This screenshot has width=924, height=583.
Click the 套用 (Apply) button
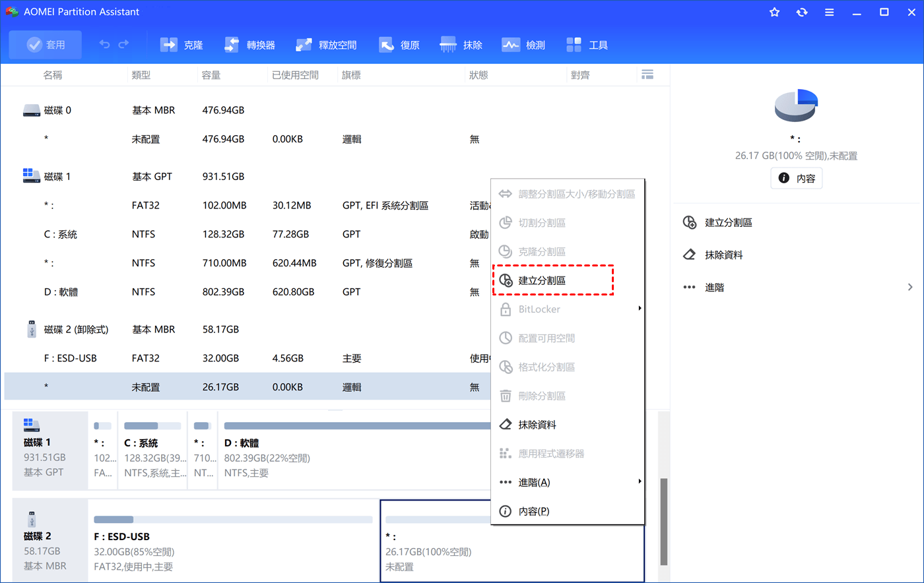46,45
